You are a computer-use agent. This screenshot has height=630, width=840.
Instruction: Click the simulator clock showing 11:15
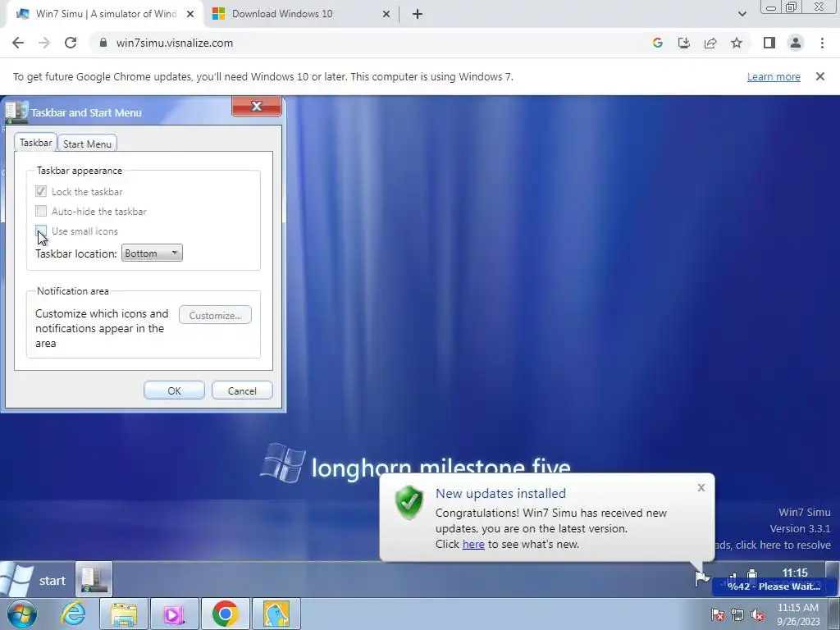tap(795, 573)
